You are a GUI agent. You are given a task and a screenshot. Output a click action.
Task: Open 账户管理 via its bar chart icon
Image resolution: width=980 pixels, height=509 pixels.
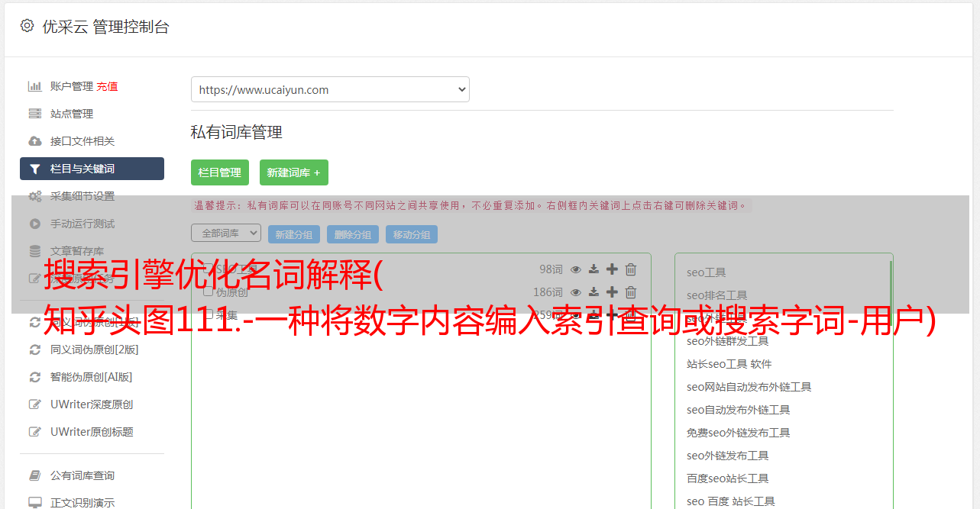[x=34, y=86]
